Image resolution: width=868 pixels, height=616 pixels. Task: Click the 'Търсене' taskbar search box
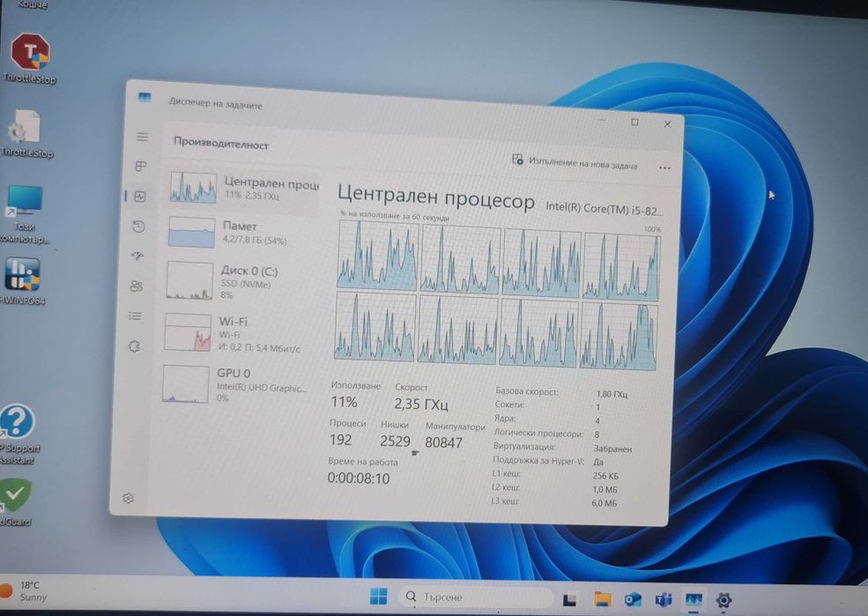(x=476, y=597)
